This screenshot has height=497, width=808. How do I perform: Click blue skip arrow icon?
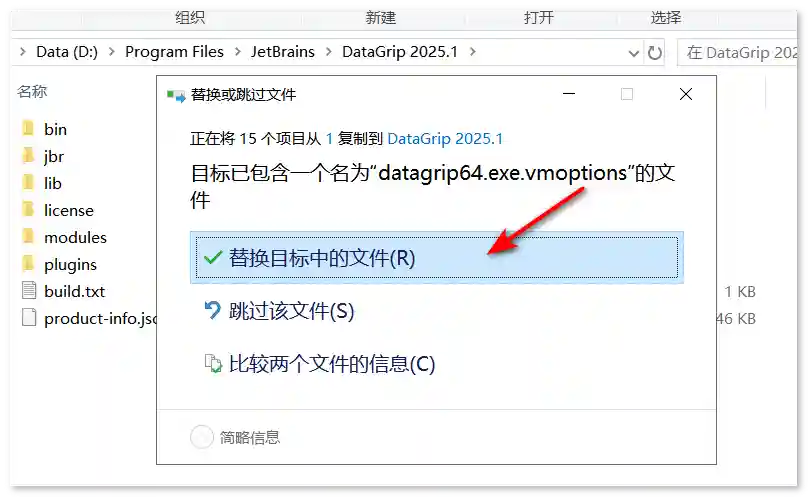click(212, 310)
